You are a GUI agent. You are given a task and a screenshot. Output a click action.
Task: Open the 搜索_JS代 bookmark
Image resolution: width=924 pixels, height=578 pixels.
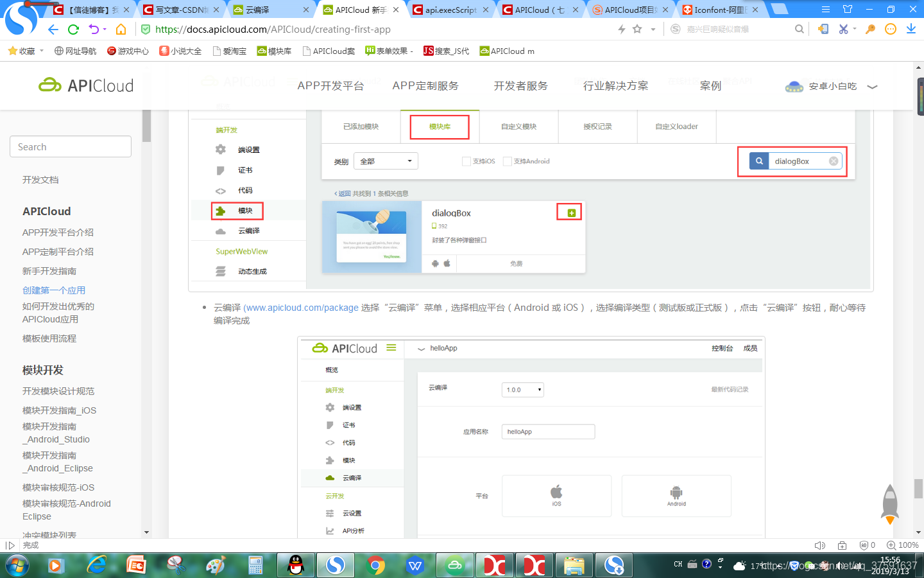tap(446, 51)
